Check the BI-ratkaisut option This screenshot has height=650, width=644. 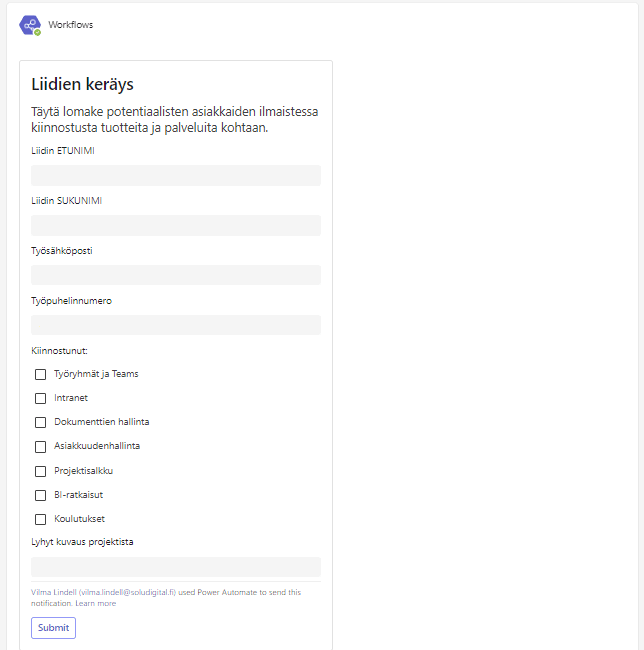(41, 495)
